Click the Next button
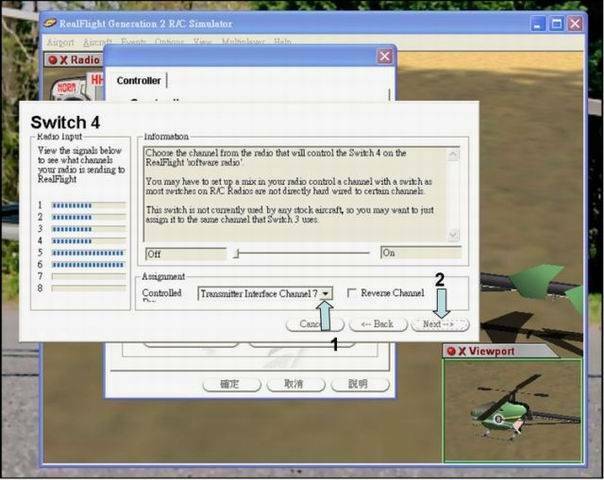 pos(440,325)
